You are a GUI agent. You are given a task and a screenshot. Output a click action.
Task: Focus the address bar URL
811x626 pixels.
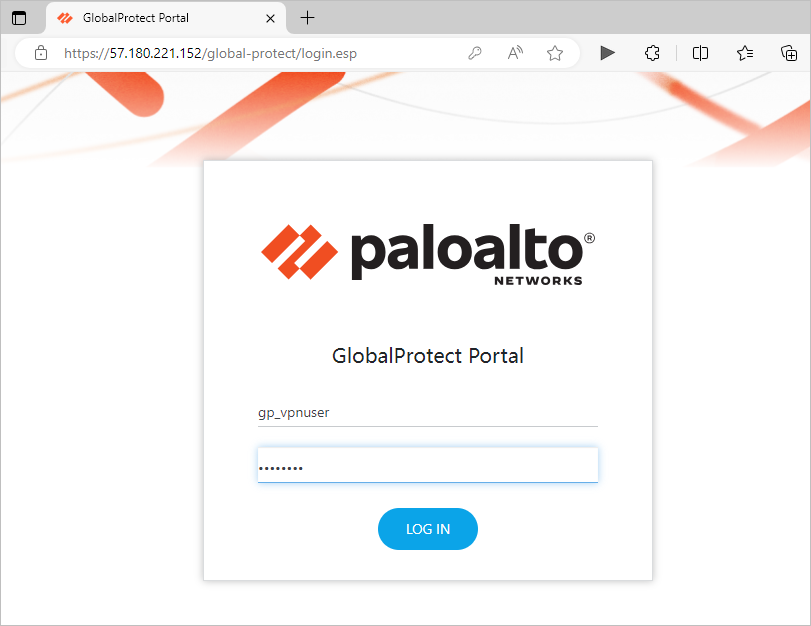210,53
